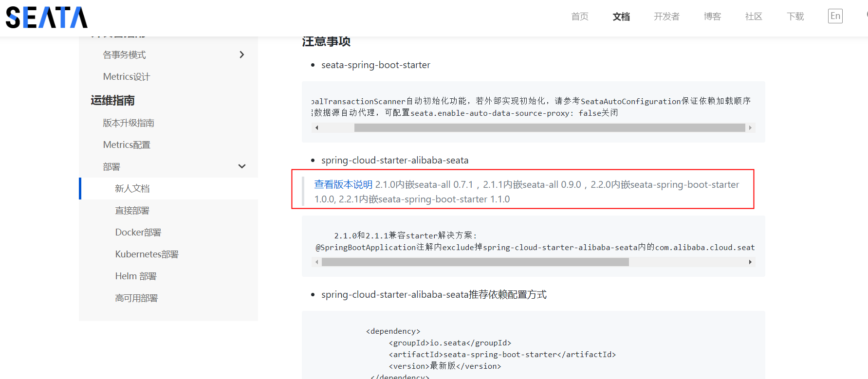
Task: Open the 文档 nav tab
Action: click(x=621, y=17)
